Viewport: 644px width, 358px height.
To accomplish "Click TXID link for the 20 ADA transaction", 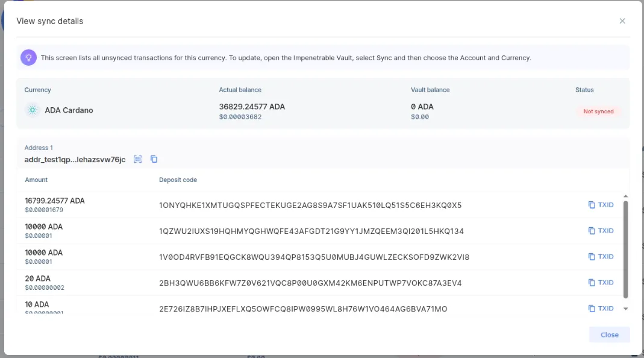I will pyautogui.click(x=606, y=283).
